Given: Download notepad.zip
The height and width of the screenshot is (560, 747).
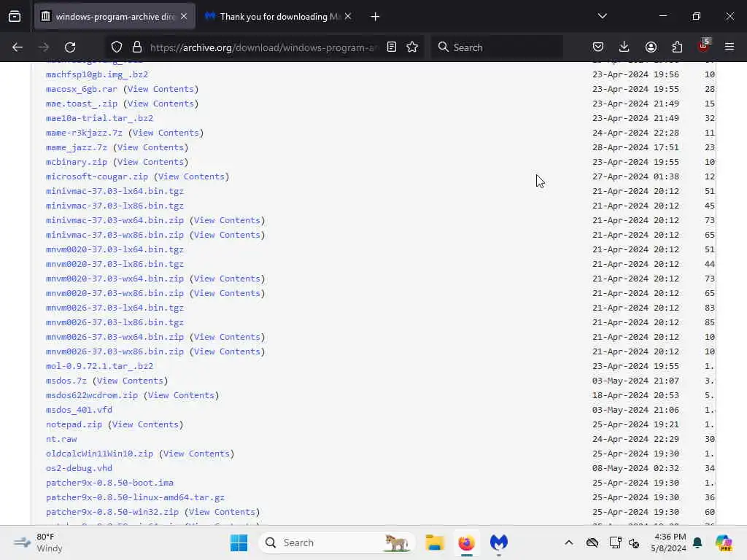Looking at the screenshot, I should [74, 425].
